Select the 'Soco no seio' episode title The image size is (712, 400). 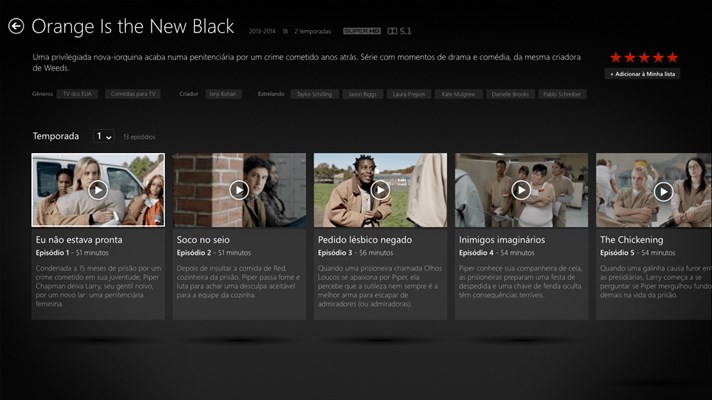(x=204, y=240)
